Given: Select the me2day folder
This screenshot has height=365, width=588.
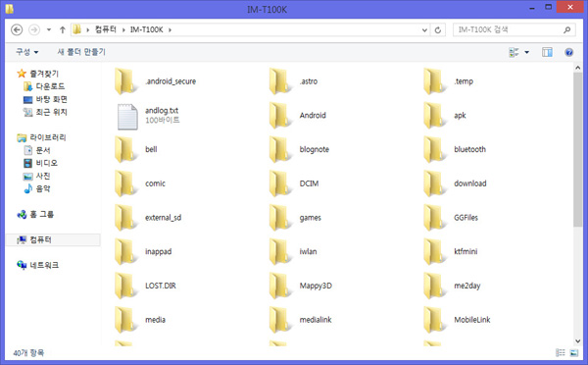Looking at the screenshot, I should point(452,286).
